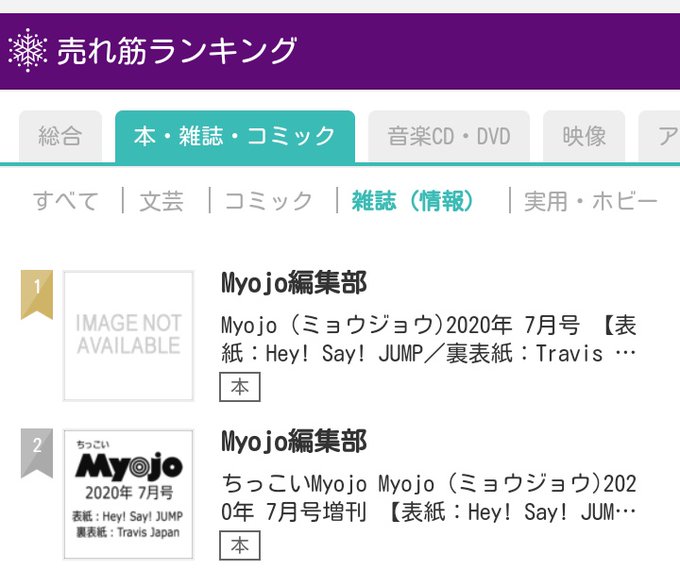Select the 総合 tab
Viewport: 680px width, 570px height.
(x=60, y=136)
